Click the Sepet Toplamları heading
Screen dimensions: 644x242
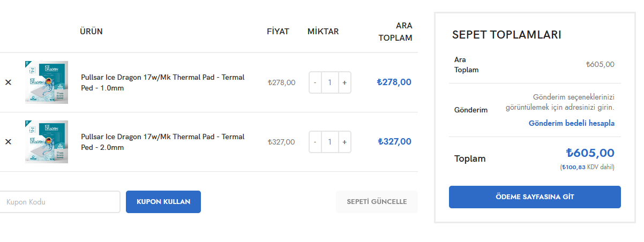pyautogui.click(x=507, y=35)
